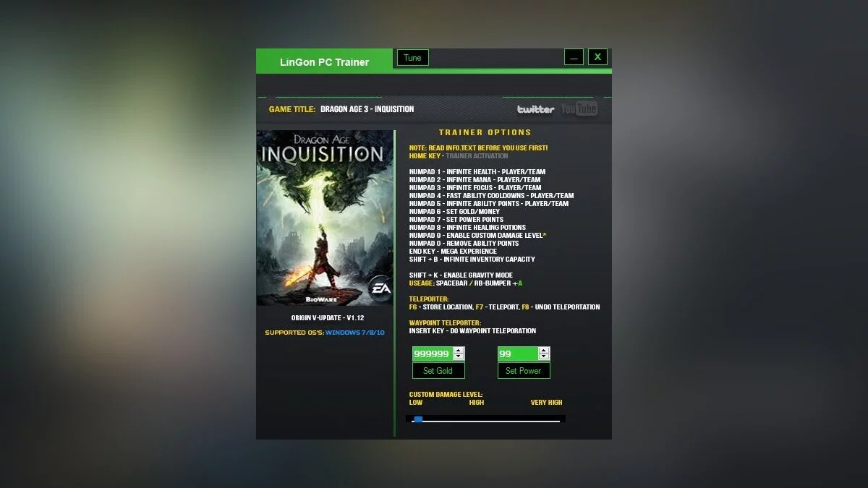Close the trainer with X button
This screenshot has height=488, width=868.
598,57
